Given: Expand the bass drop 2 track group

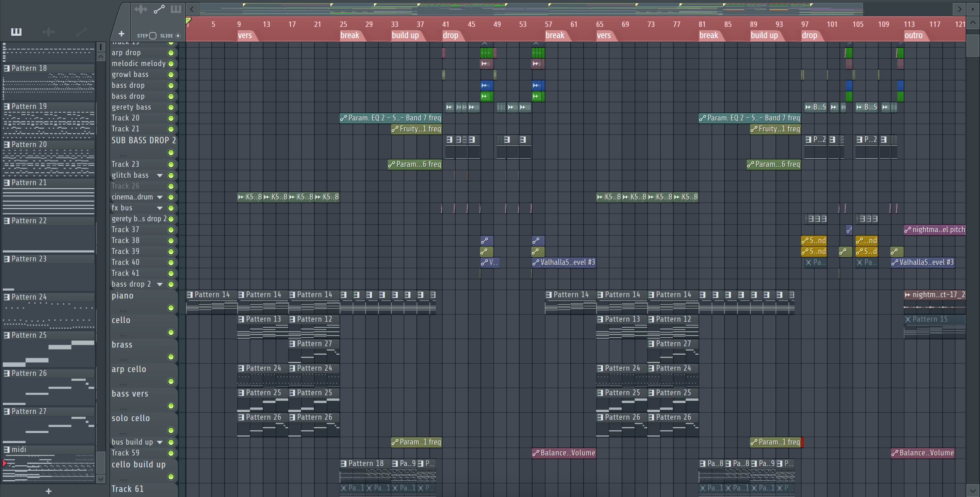Looking at the screenshot, I should (160, 284).
